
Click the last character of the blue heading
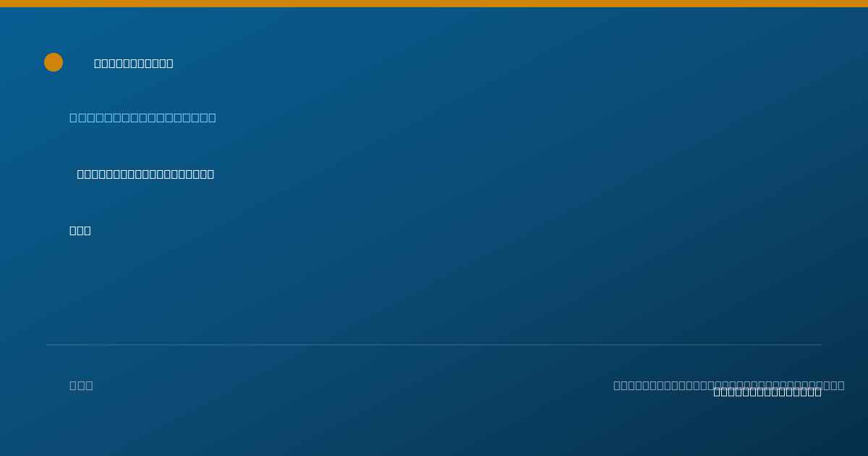[x=212, y=117]
